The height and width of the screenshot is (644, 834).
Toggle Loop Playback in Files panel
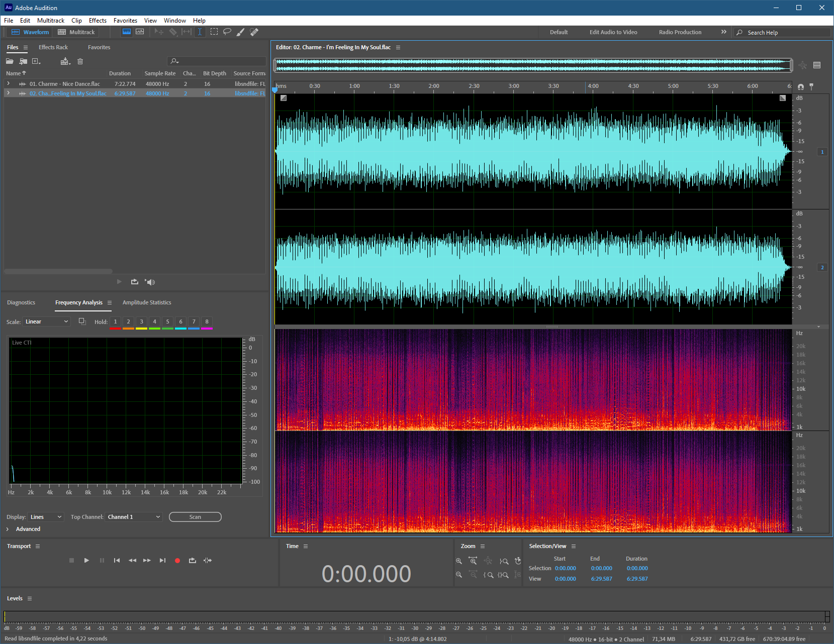pos(135,282)
